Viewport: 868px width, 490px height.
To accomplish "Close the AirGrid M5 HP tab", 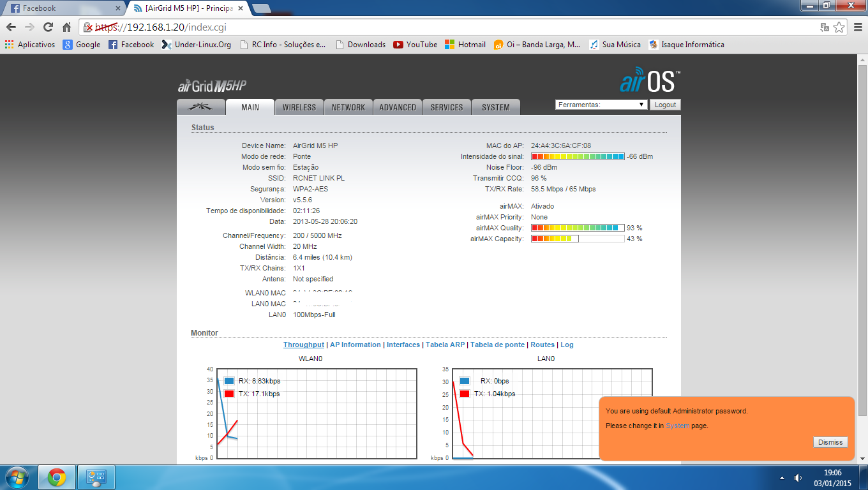I will [x=241, y=8].
